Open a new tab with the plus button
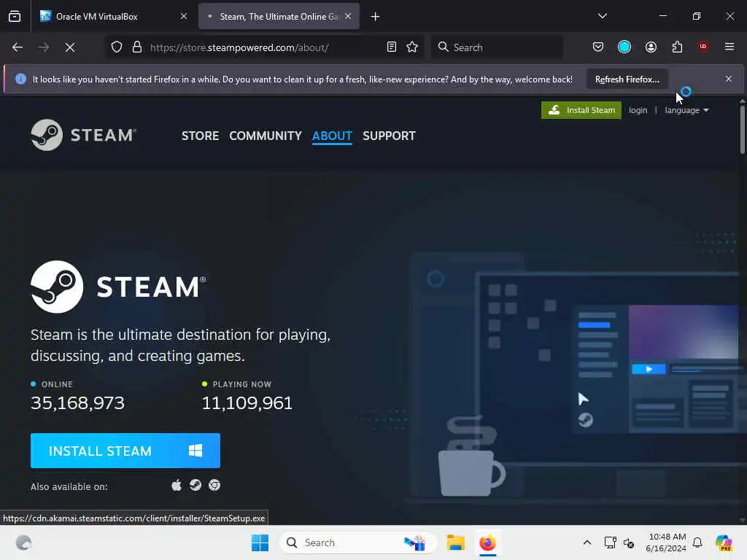The width and height of the screenshot is (747, 560). [x=376, y=17]
